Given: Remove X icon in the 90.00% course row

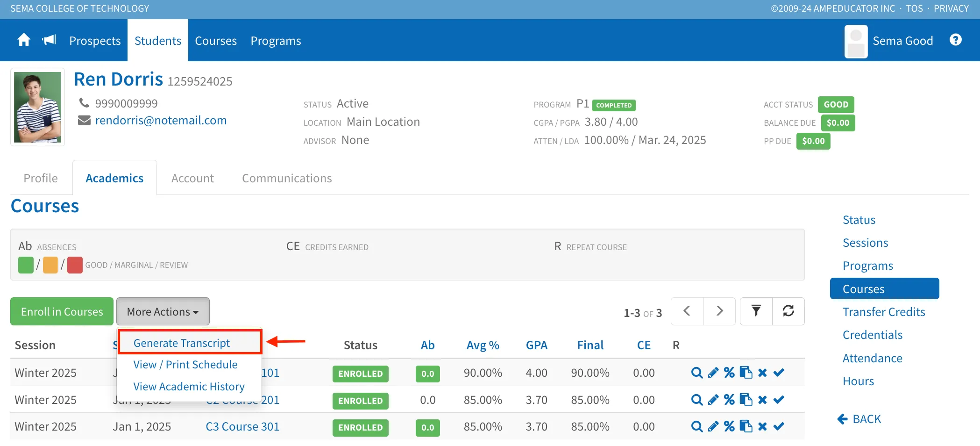Looking at the screenshot, I should [762, 373].
